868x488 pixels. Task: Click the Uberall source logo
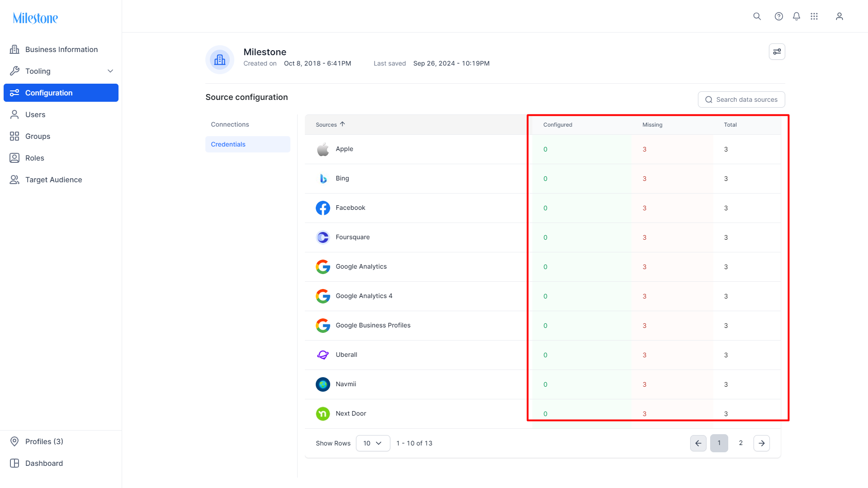coord(323,355)
